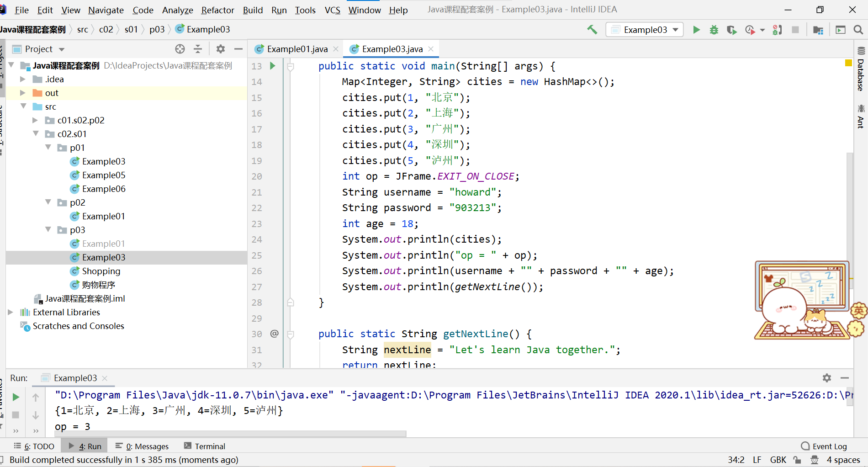Open the VCS menu
868x467 pixels.
tap(333, 10)
